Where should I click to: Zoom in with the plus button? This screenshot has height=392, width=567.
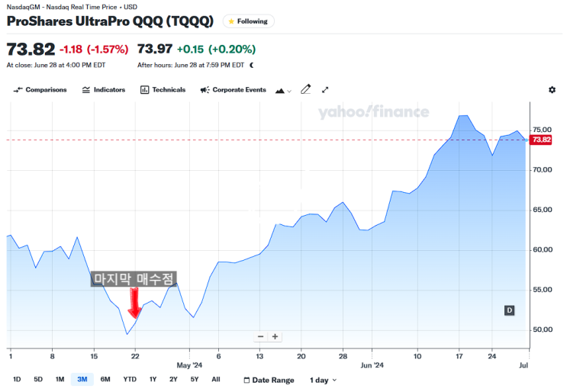275,337
